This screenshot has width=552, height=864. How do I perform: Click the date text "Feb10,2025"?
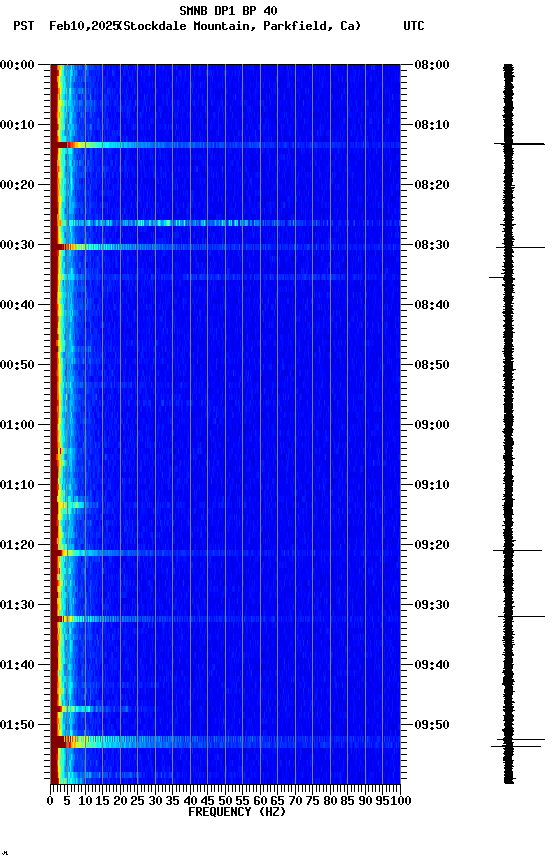pos(84,26)
